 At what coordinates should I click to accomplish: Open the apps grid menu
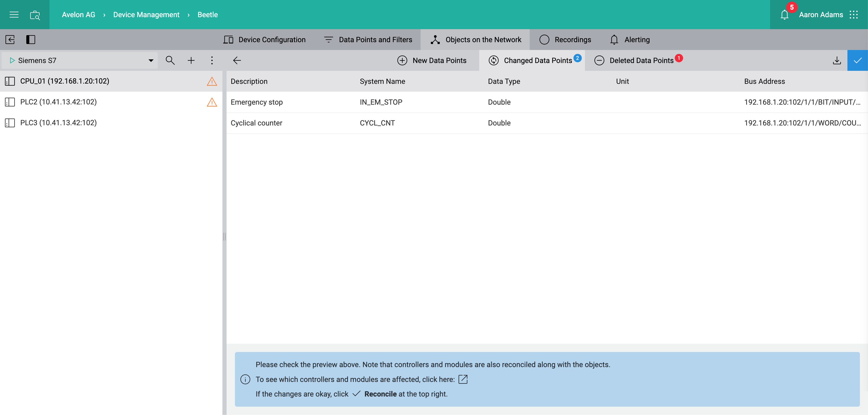(853, 15)
